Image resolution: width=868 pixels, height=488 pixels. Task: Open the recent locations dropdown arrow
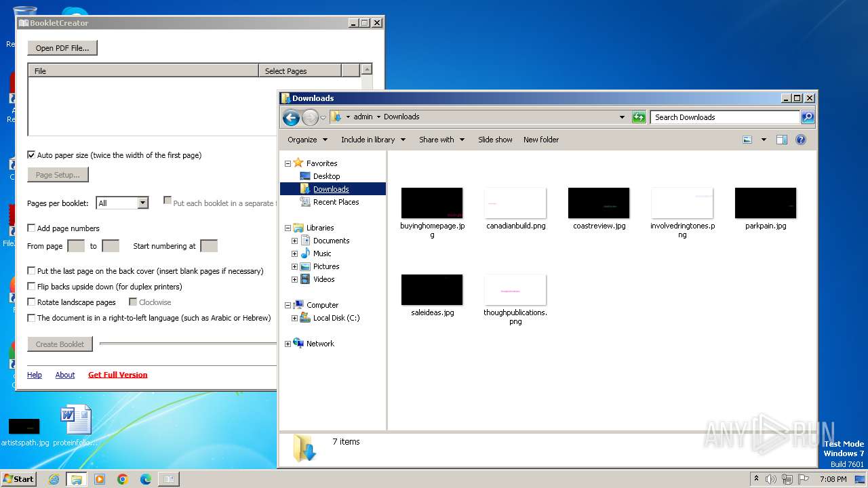pos(323,117)
